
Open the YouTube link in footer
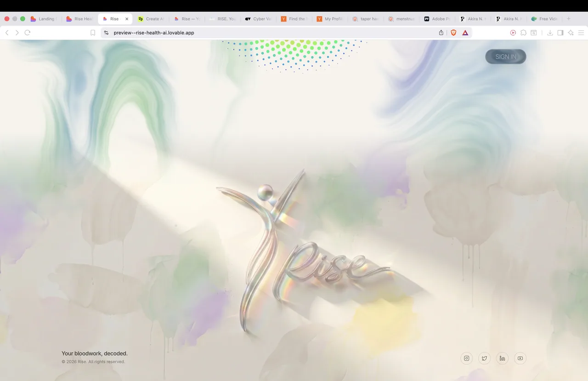pos(520,358)
